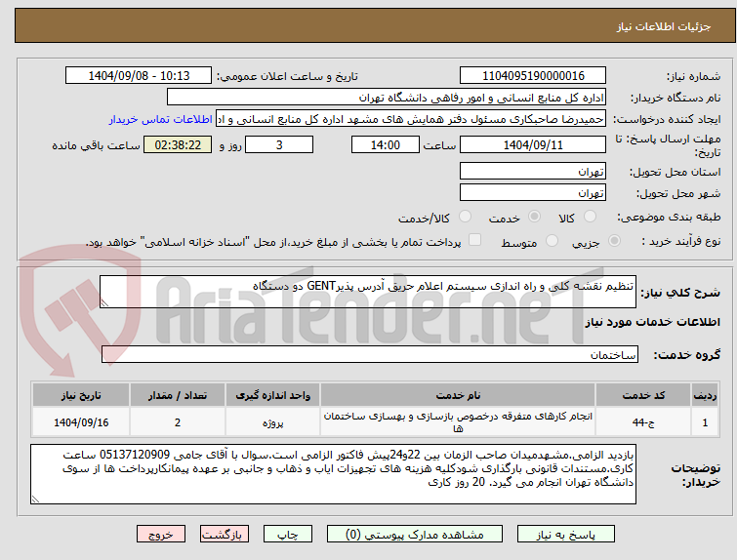This screenshot has height=560, width=737.
Task: Click the buyer organization name field
Action: coord(387,98)
